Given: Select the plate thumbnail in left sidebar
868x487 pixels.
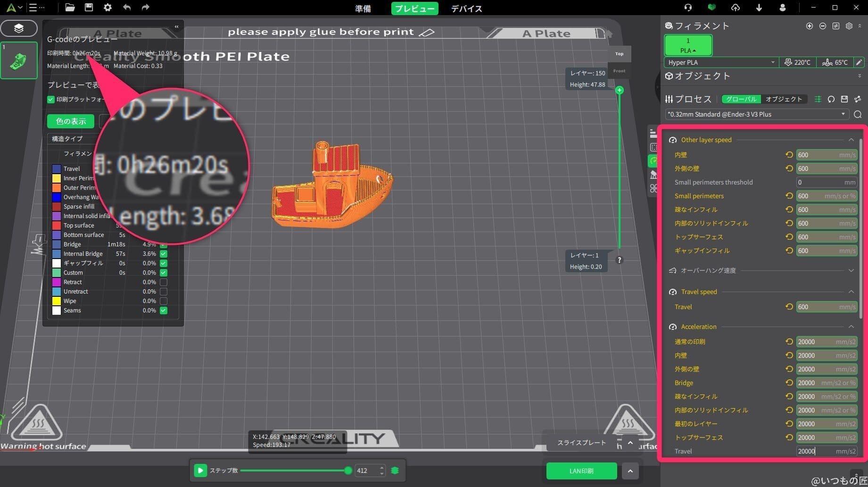Looking at the screenshot, I should click(19, 60).
